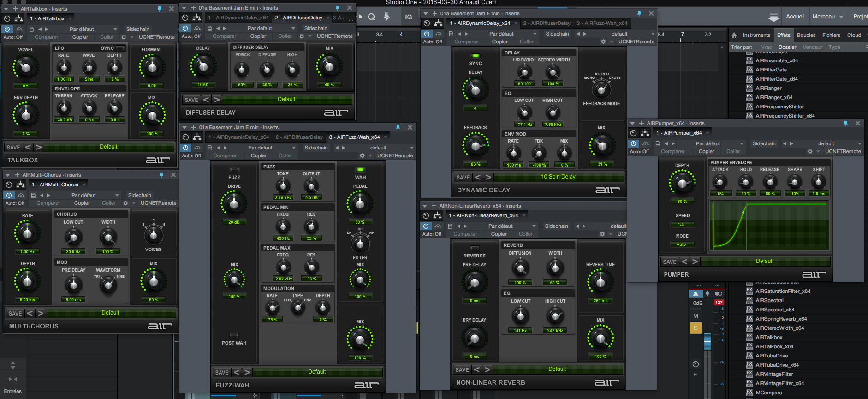Switch to the Boucles browser tab
Viewport: 868px width, 399px height.
click(806, 35)
